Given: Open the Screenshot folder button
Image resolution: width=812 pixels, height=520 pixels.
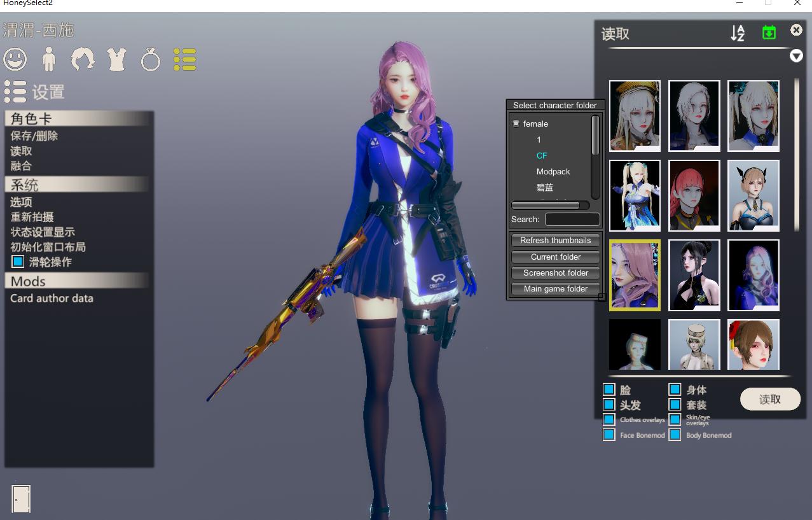Looking at the screenshot, I should pos(556,273).
